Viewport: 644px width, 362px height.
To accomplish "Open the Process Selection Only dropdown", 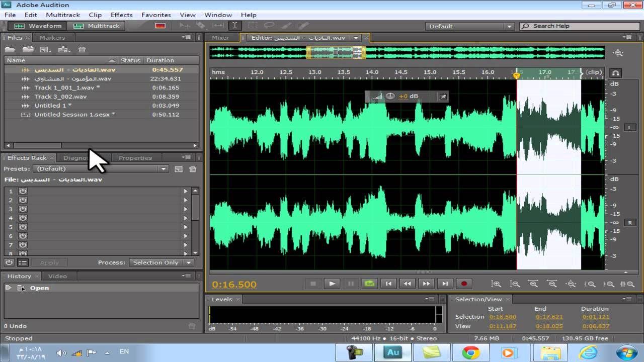I will click(x=162, y=262).
